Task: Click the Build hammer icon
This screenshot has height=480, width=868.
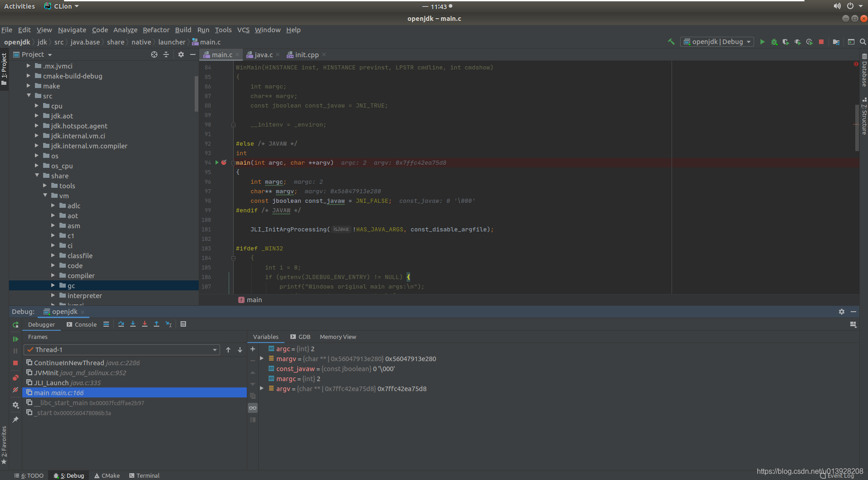Action: pos(671,42)
